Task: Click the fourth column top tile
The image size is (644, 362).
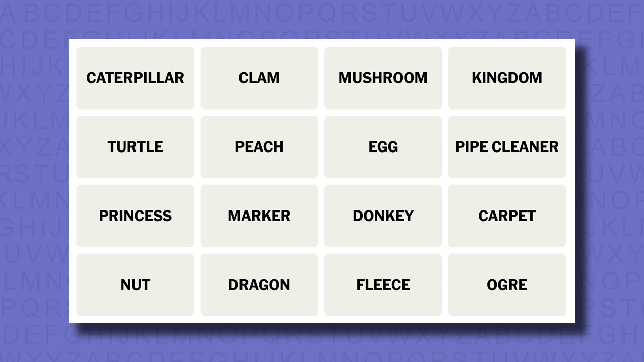Action: click(507, 78)
